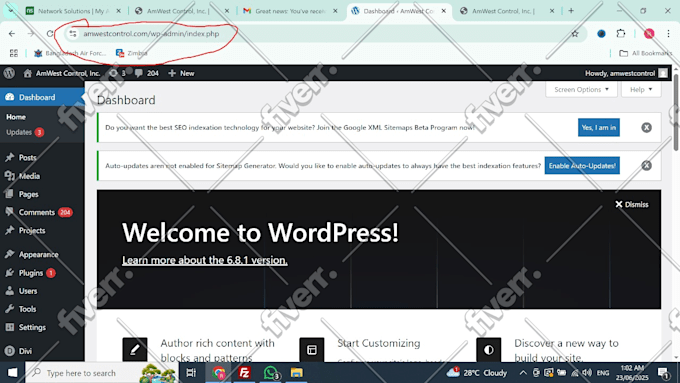The image size is (680, 383).
Task: Dismiss the auto-updates Sitemap Generator notice
Action: click(646, 165)
